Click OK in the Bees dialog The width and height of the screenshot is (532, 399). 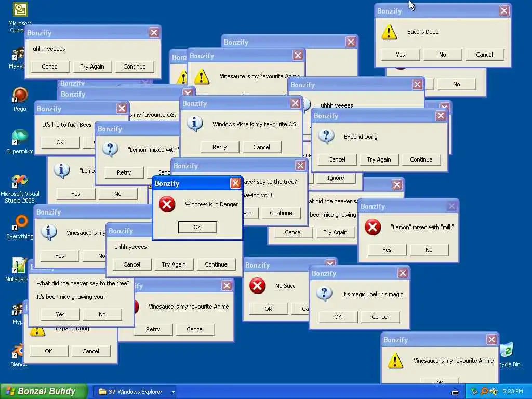point(60,142)
